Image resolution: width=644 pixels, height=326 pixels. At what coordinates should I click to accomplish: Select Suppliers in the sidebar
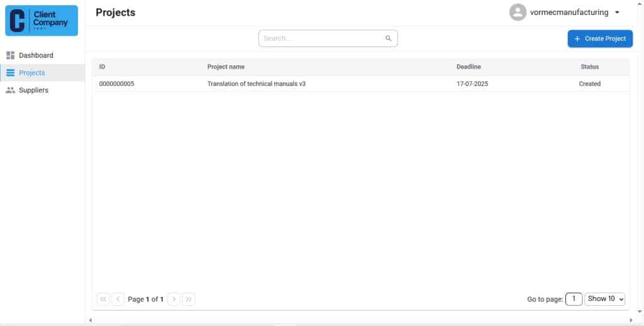[33, 90]
